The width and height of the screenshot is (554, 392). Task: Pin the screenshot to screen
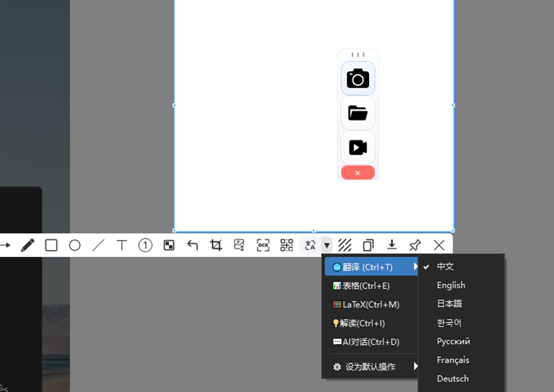point(415,245)
